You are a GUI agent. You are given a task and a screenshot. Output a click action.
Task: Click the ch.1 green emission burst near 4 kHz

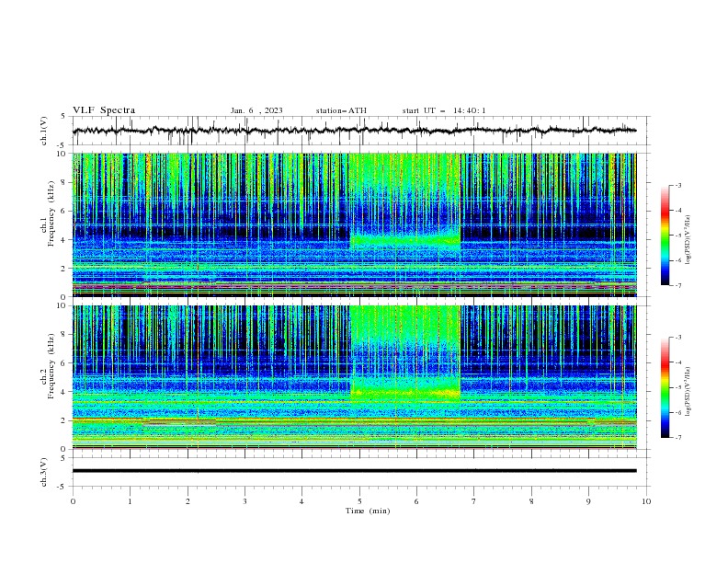[404, 241]
